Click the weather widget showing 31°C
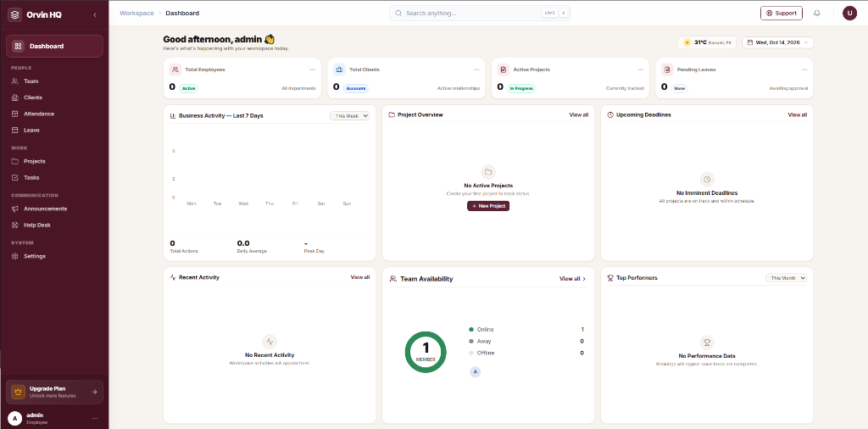This screenshot has height=429, width=868. (x=707, y=42)
